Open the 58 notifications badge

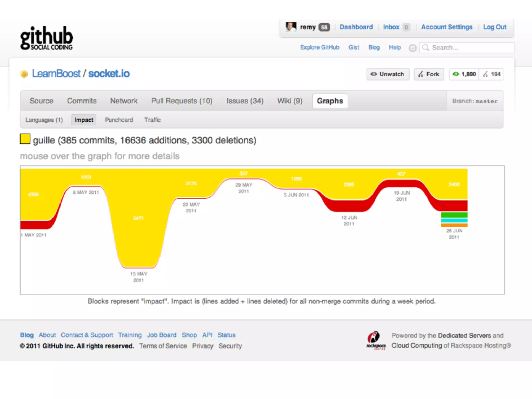pos(324,27)
